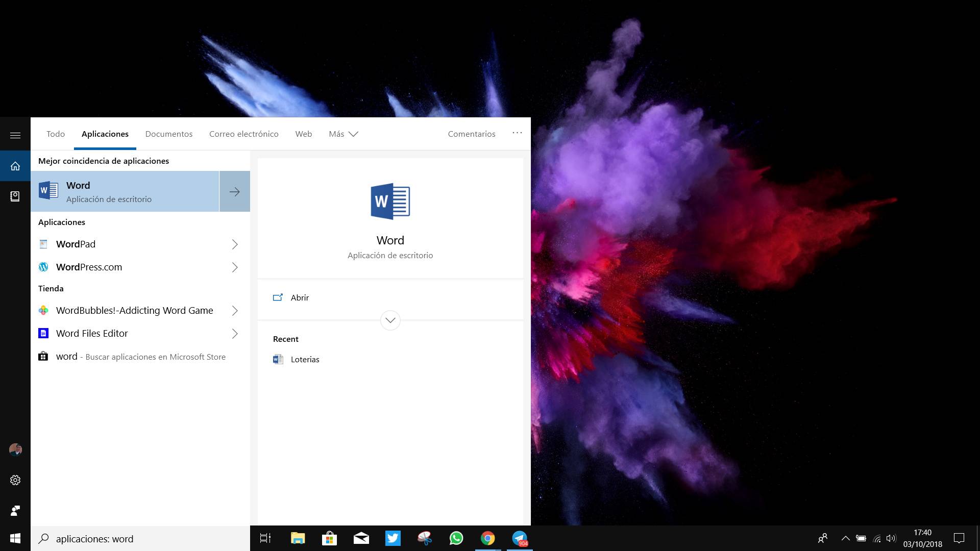The image size is (980, 551).
Task: Switch to the Documentos tab
Action: [x=168, y=134]
